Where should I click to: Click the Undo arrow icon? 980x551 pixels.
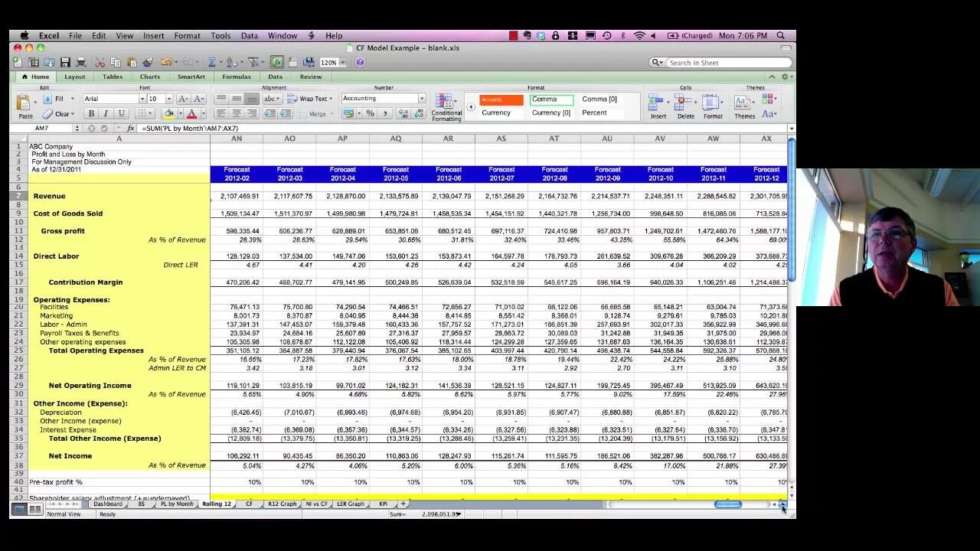165,62
